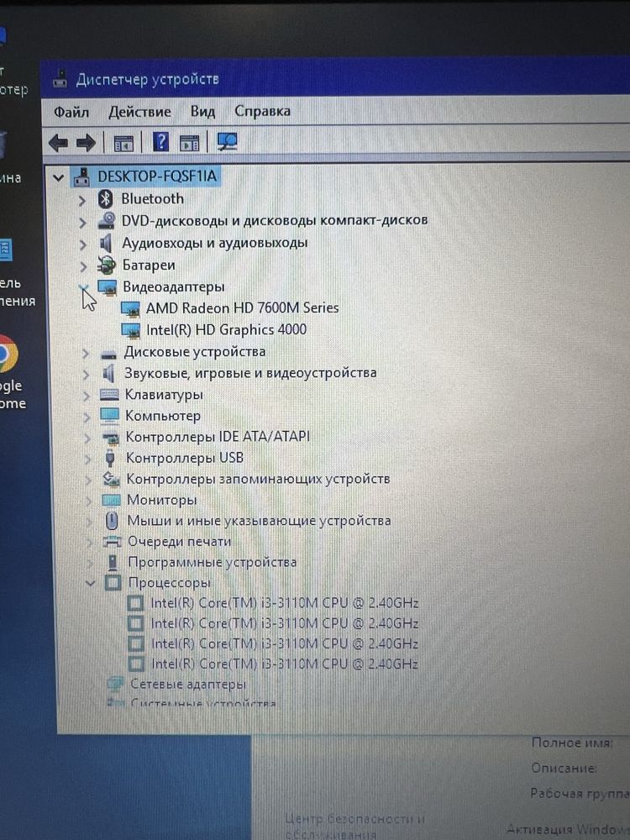Click the icon beside Мониторы

coord(112,500)
